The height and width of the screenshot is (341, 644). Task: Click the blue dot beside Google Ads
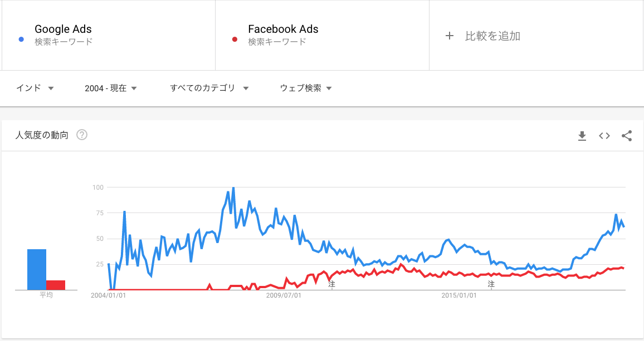21,39
